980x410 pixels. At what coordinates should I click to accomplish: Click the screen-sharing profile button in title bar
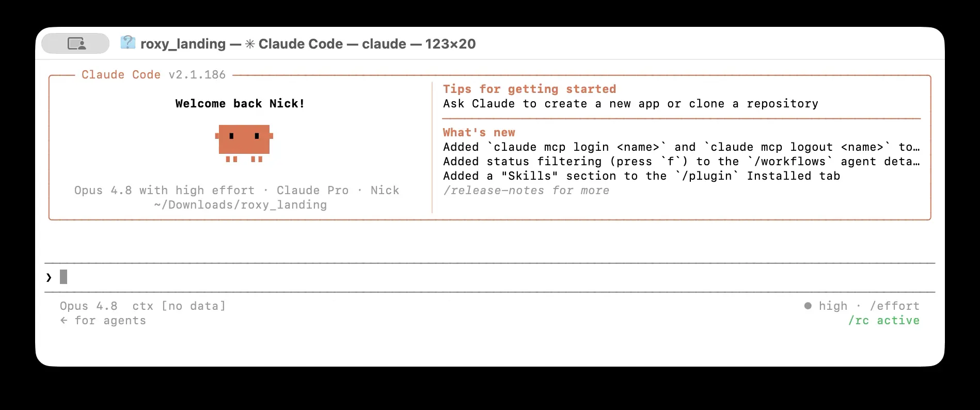point(75,43)
